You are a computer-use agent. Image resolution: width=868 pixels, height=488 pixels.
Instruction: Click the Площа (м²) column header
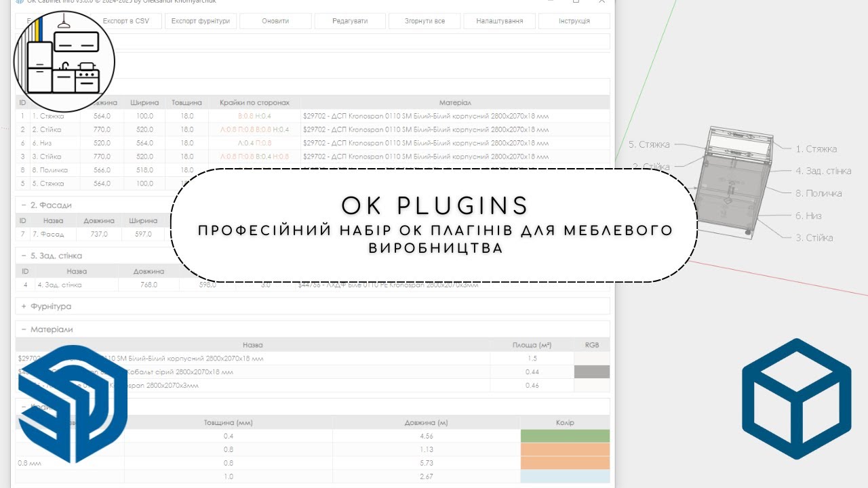[532, 345]
